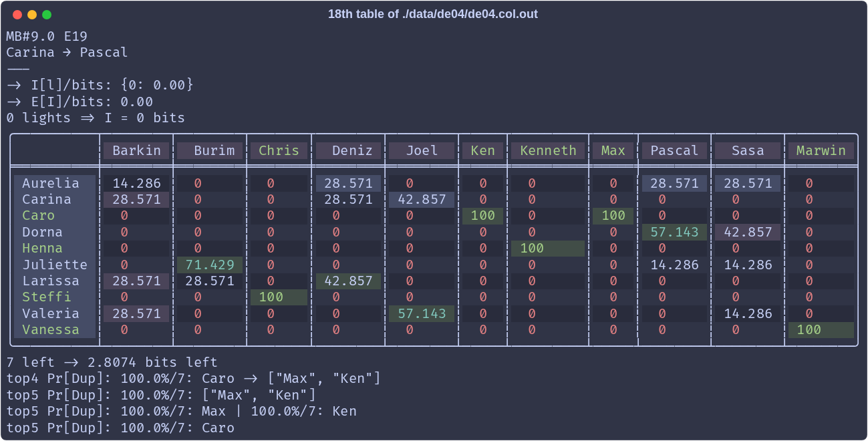Click Carina's 28.571 cell under Barkin
This screenshot has height=441, width=868.
pos(136,199)
